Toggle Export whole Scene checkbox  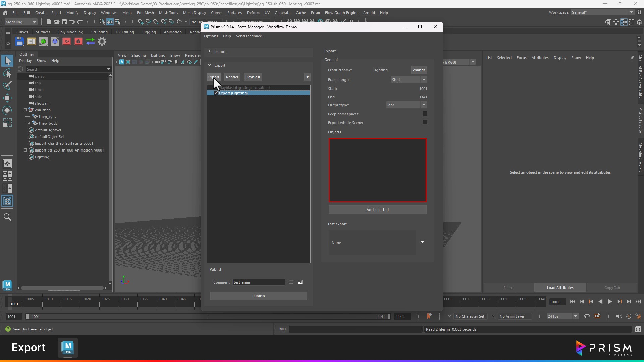pos(425,122)
